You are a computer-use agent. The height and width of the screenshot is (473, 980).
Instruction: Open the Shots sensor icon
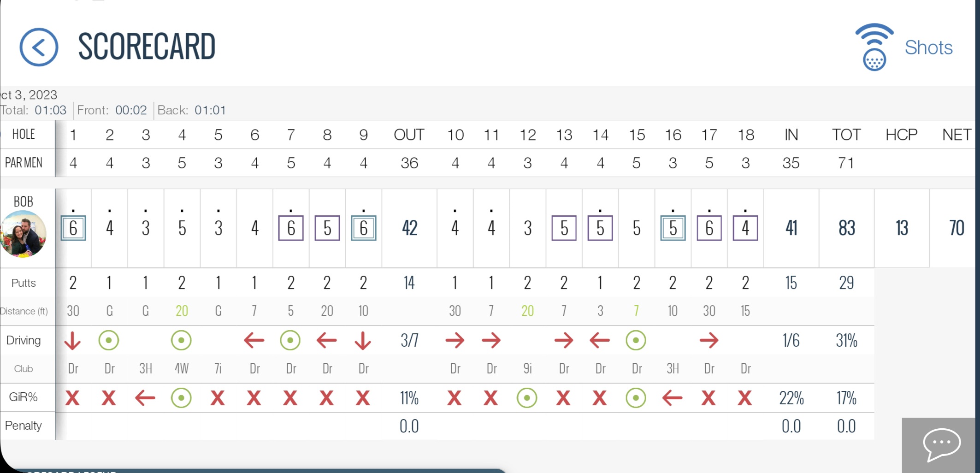click(x=874, y=47)
